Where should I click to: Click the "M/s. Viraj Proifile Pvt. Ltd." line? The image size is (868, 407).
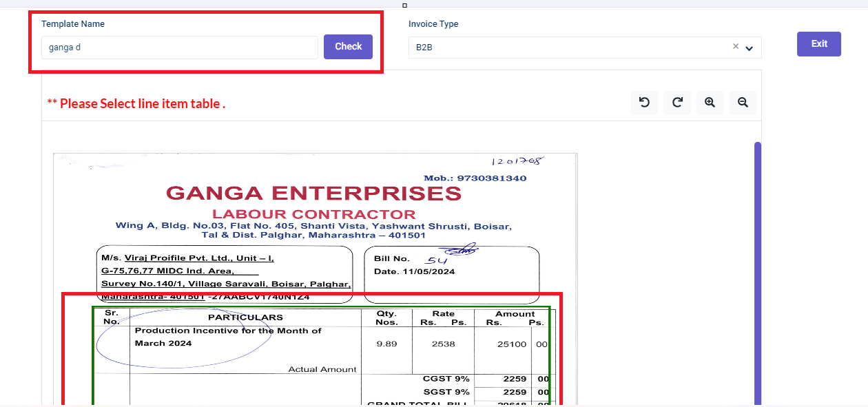188,258
